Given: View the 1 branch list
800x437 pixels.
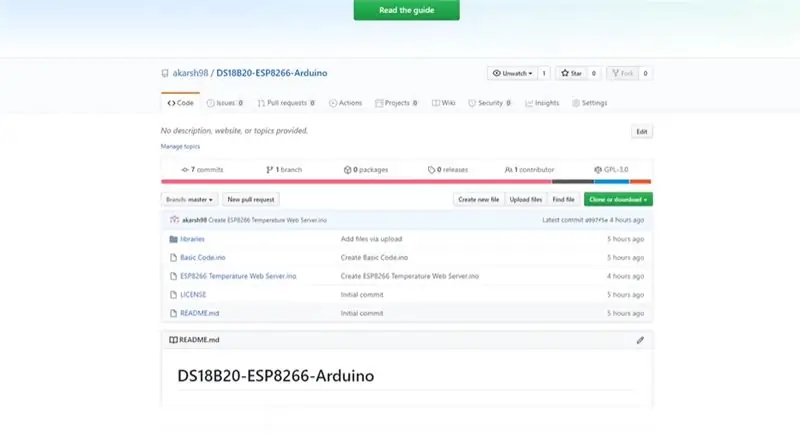Looking at the screenshot, I should coord(284,170).
